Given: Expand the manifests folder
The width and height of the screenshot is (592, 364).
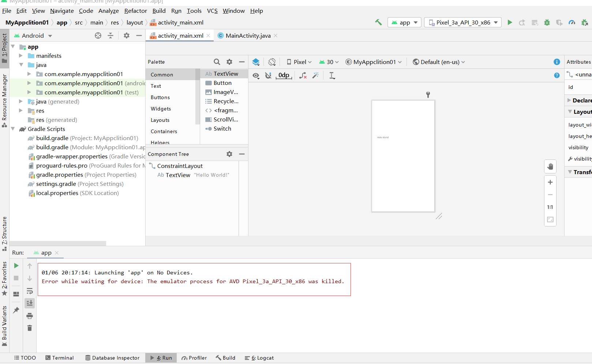Looking at the screenshot, I should (21, 56).
